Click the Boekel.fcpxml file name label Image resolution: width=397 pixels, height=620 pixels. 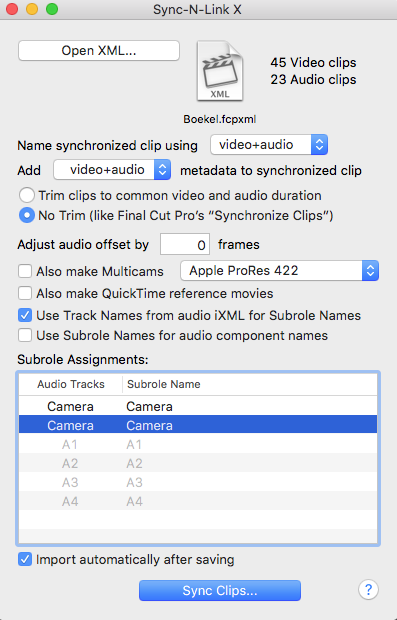[x=220, y=119]
